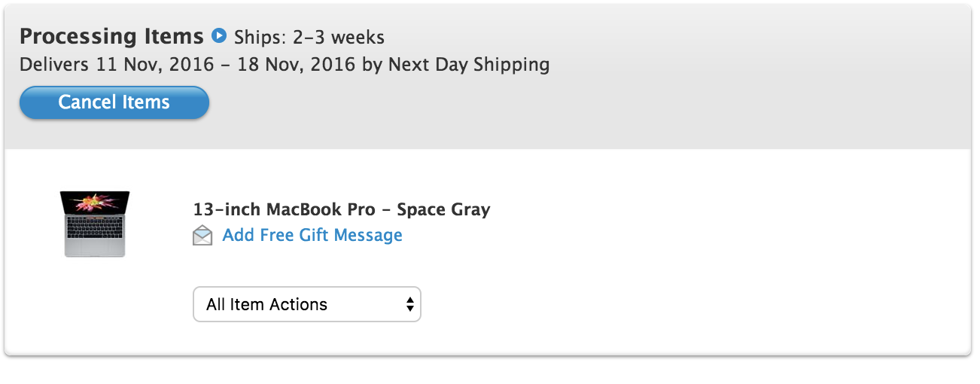The image size is (980, 384).
Task: Follow the Add Free Gift Message link
Action: pos(312,235)
